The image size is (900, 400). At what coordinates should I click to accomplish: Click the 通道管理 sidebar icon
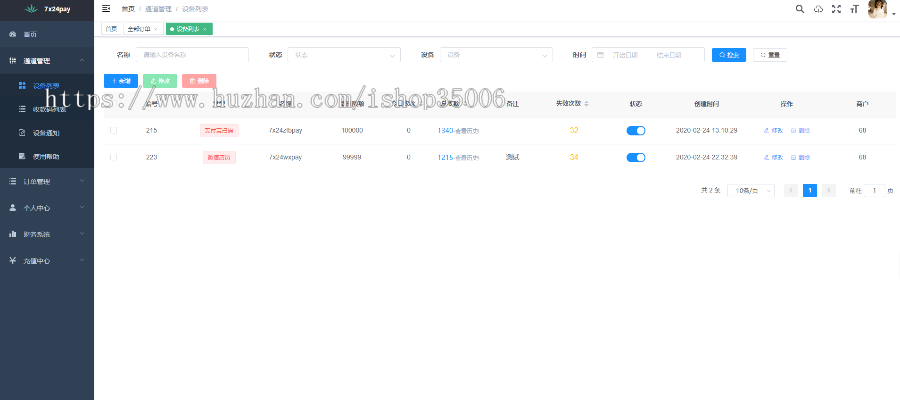point(13,61)
